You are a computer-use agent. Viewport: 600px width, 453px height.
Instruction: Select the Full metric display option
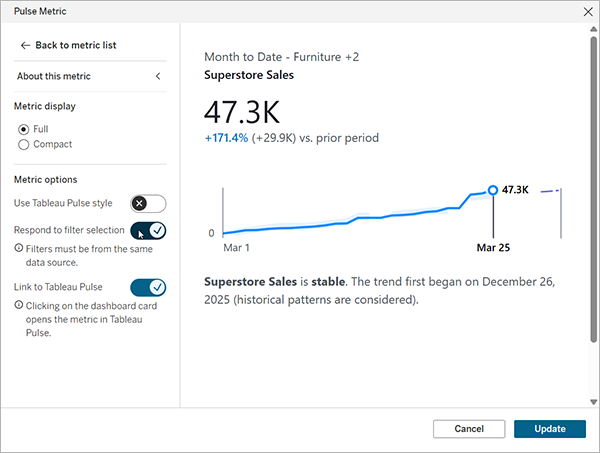24,129
